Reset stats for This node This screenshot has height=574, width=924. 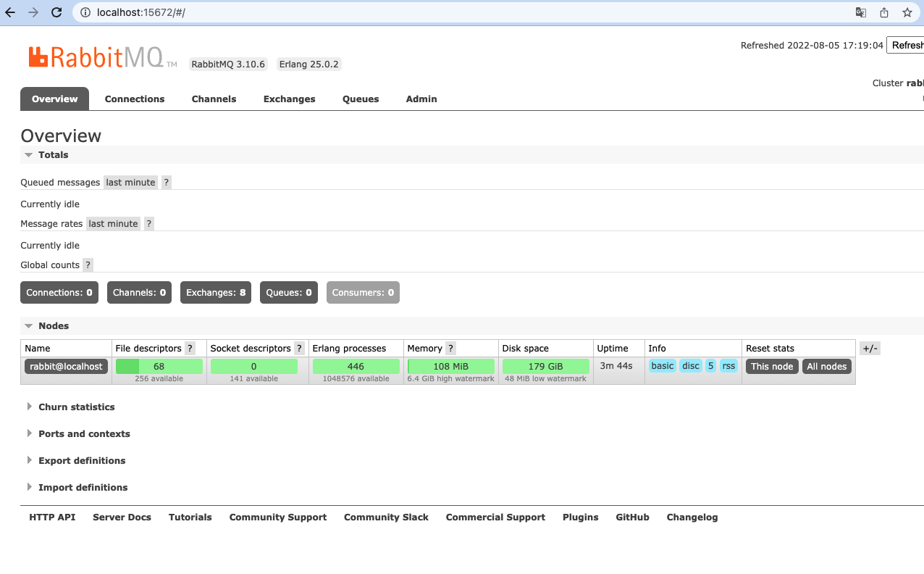click(x=772, y=367)
